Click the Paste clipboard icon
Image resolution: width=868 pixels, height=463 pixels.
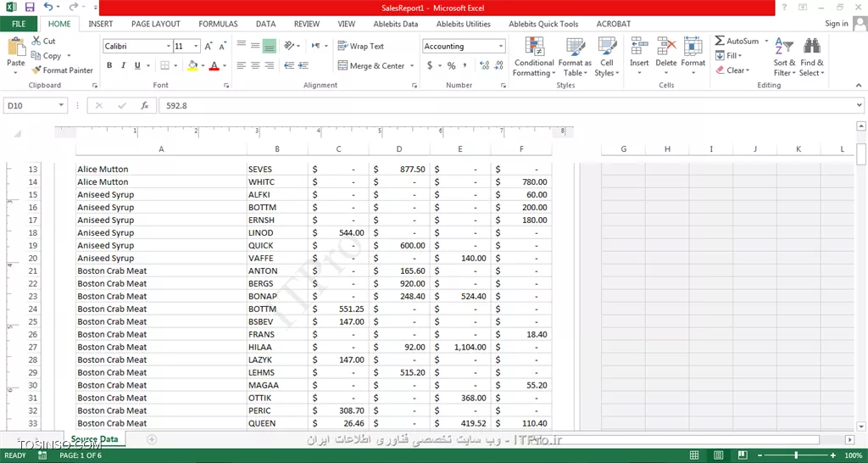coord(16,46)
